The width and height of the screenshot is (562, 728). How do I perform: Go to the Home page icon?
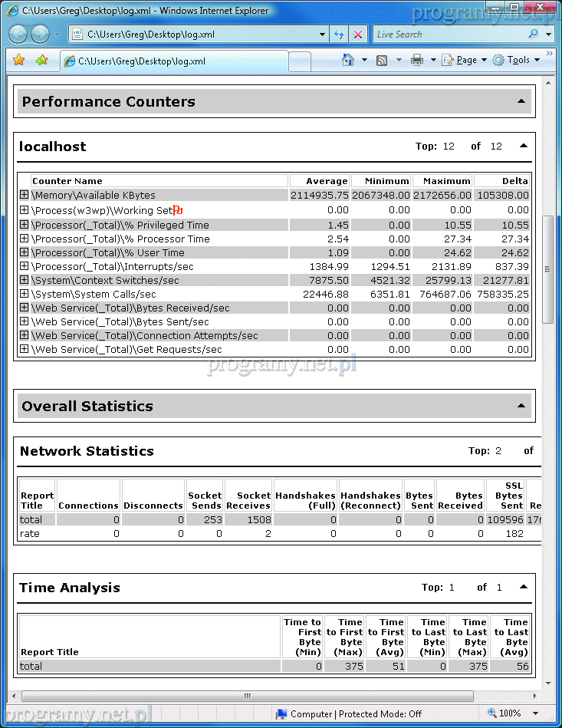(348, 60)
